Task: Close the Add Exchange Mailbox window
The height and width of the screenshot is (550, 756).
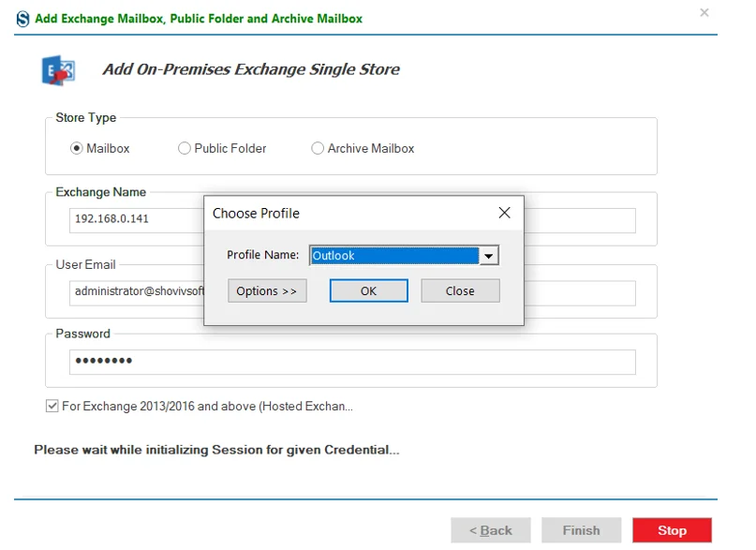Action: 704,12
